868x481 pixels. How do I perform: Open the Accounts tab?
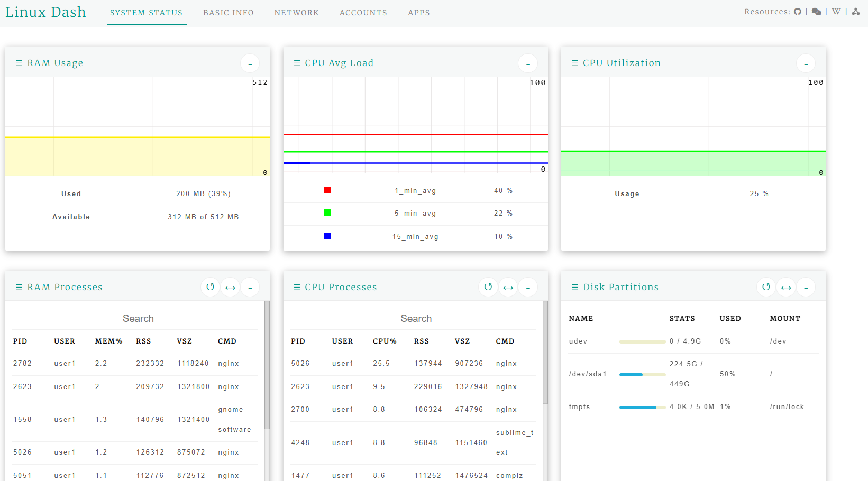click(x=363, y=13)
